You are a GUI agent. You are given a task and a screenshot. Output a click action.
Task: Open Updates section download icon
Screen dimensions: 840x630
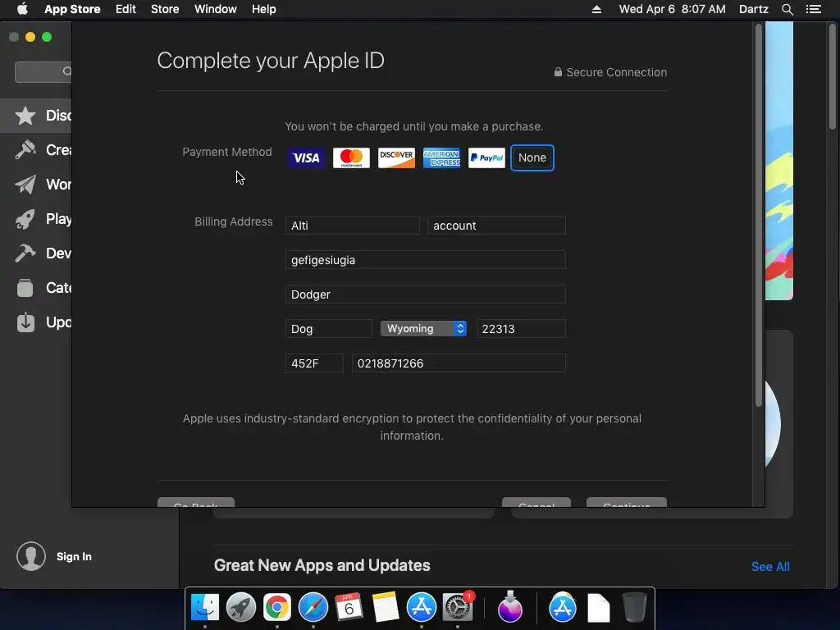(25, 322)
